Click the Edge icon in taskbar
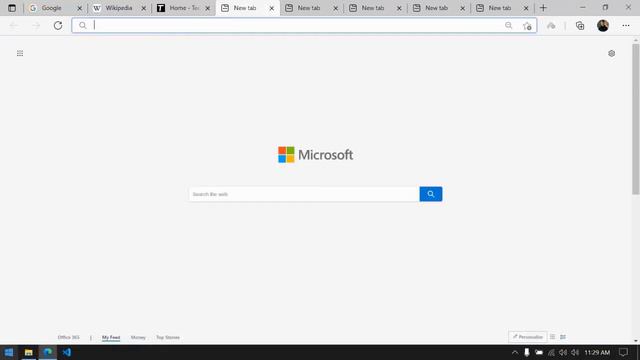640x360 pixels. (48, 352)
